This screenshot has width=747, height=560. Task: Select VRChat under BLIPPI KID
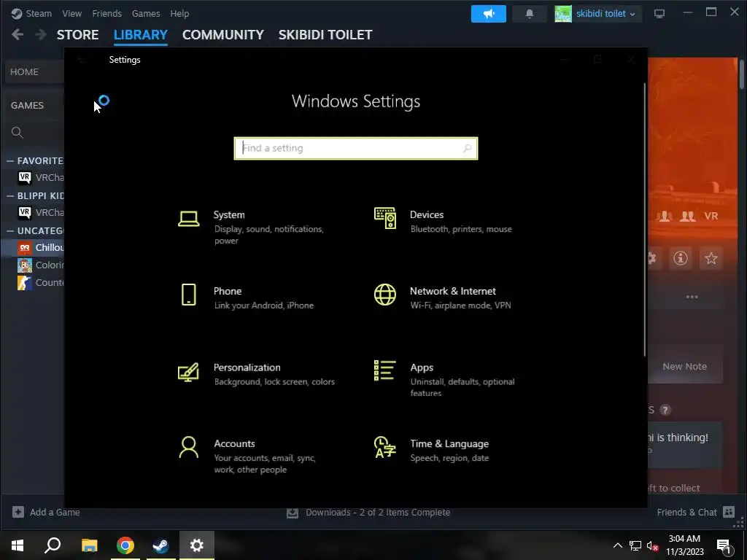tap(41, 212)
